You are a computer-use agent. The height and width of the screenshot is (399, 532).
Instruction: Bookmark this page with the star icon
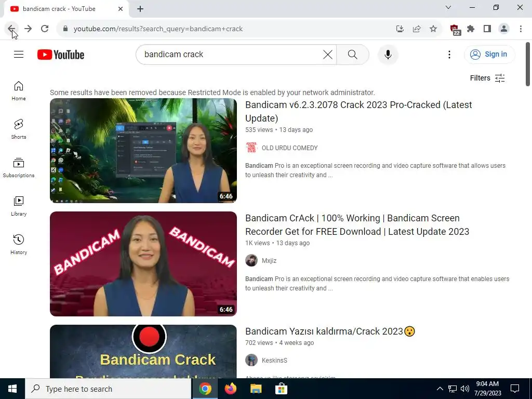[x=433, y=29]
